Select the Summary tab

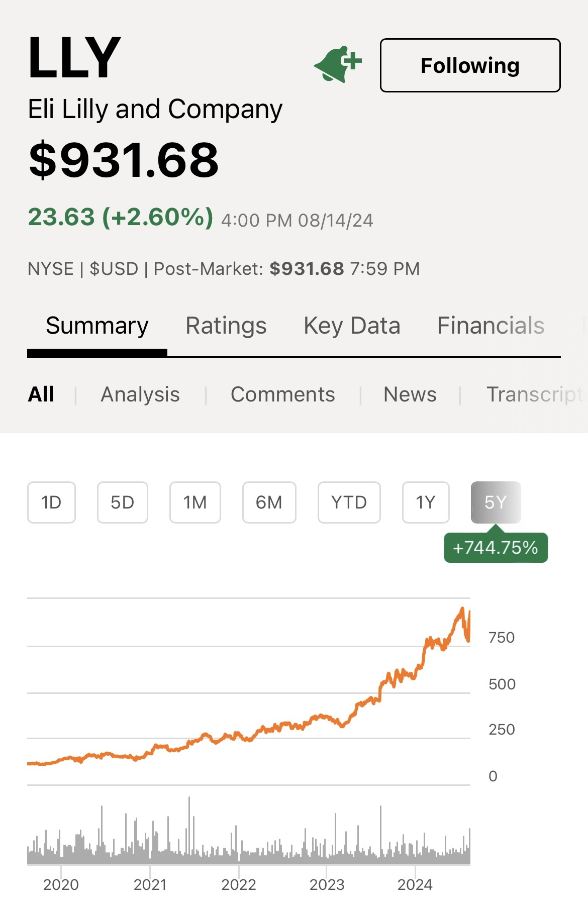pyautogui.click(x=97, y=326)
